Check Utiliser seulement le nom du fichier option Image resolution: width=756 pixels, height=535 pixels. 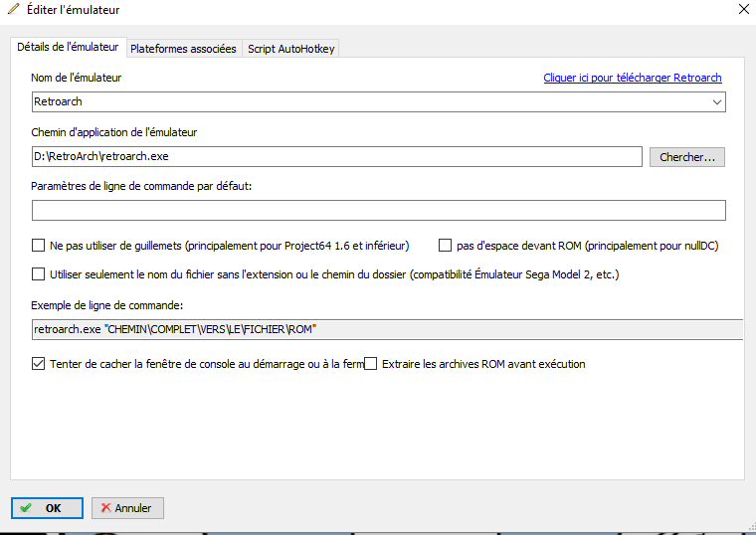(x=38, y=274)
